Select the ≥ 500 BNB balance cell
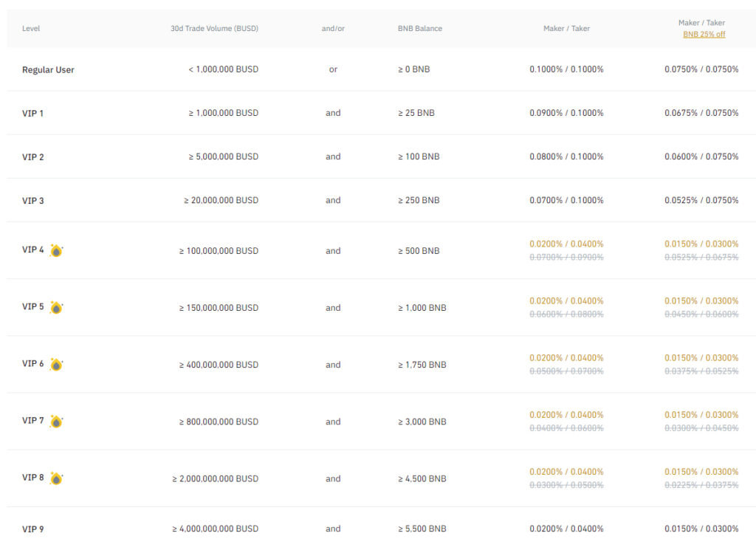 [x=419, y=251]
